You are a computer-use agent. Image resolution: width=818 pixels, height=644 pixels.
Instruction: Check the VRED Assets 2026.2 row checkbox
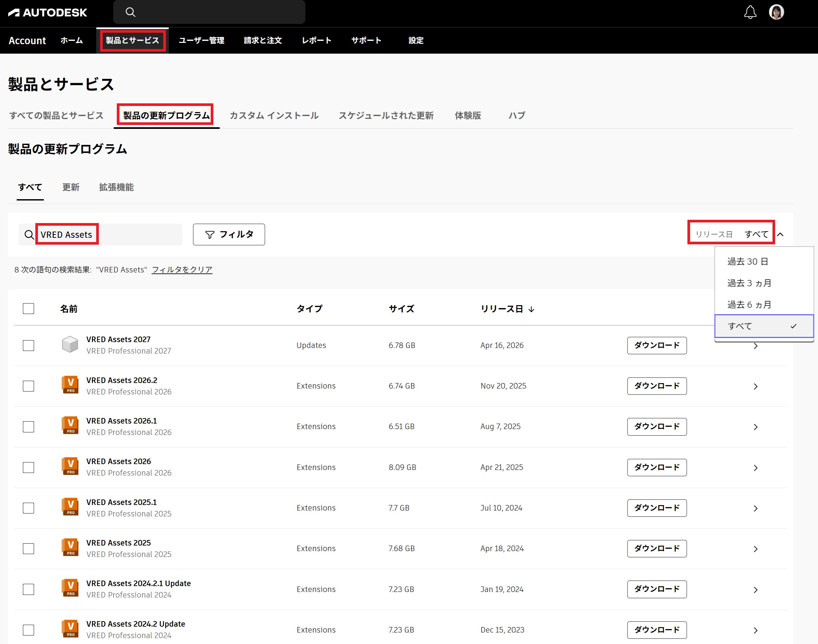click(29, 386)
